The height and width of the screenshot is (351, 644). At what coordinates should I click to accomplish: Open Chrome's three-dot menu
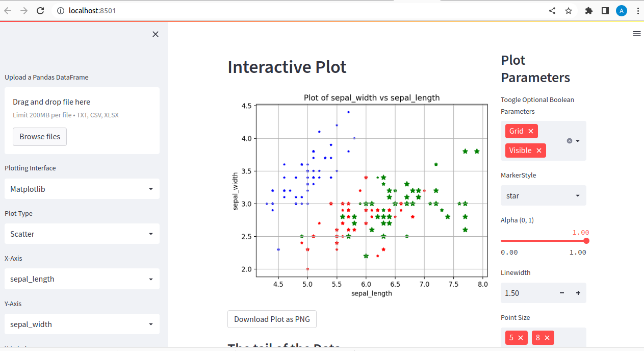click(x=638, y=10)
